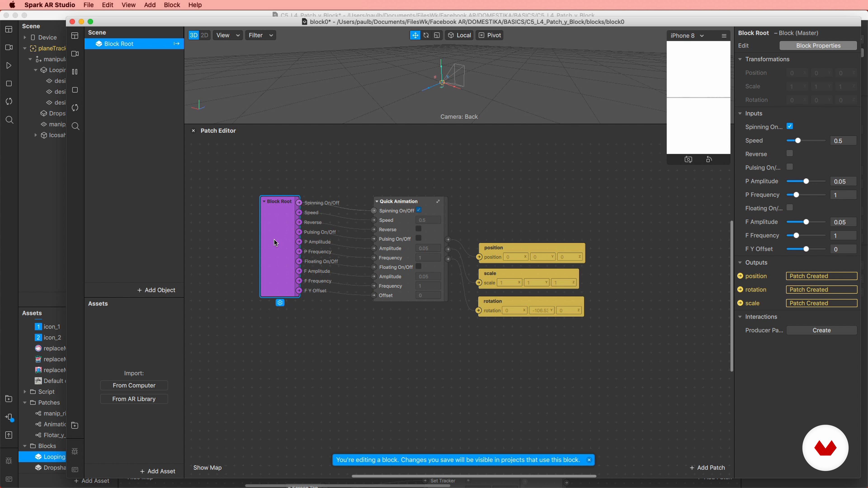Toggle Spinning On/Off checkbox in Quick Animation patch
Screen dimensions: 868x488
tap(418, 210)
